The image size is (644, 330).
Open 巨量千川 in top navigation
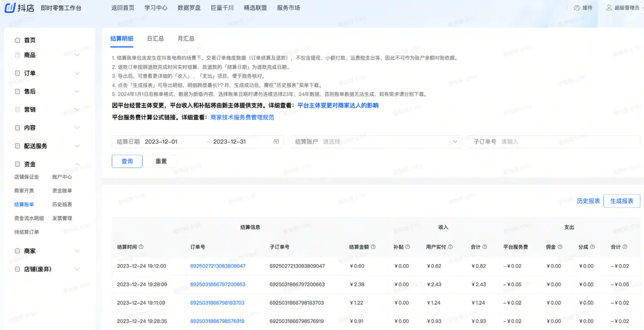[x=222, y=8]
